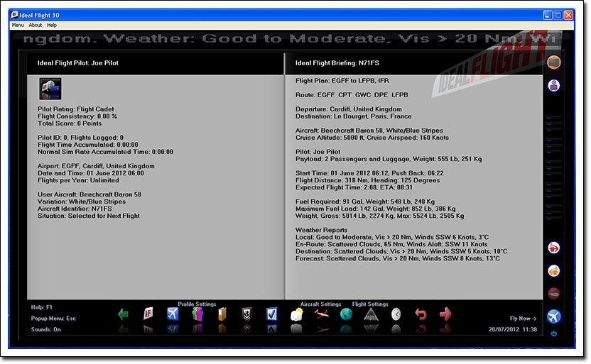591x364 pixels.
Task: Click the Flight Consistency: 0.00 % line
Action: (77, 116)
